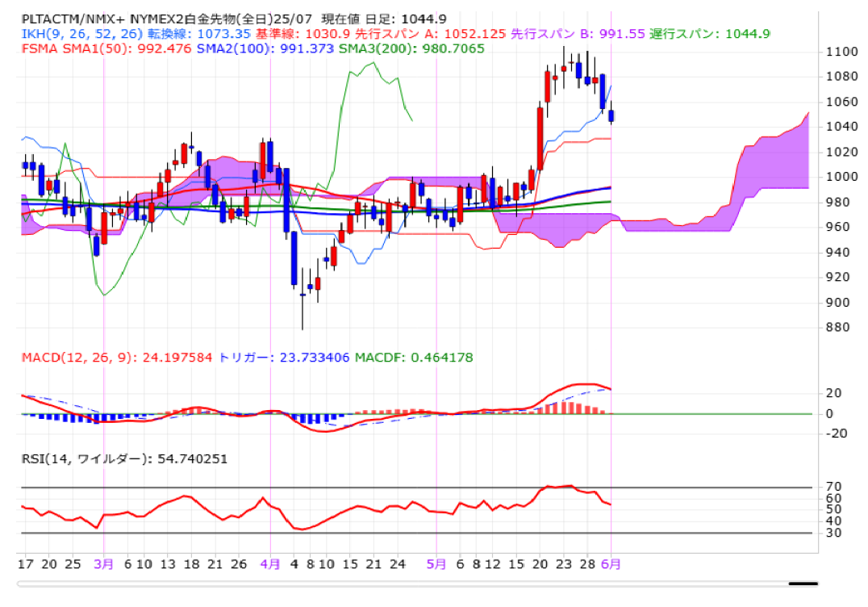Click the RSI(14, ワイルダー): 54.740251 label
Screen dimensions: 868x607
point(124,459)
